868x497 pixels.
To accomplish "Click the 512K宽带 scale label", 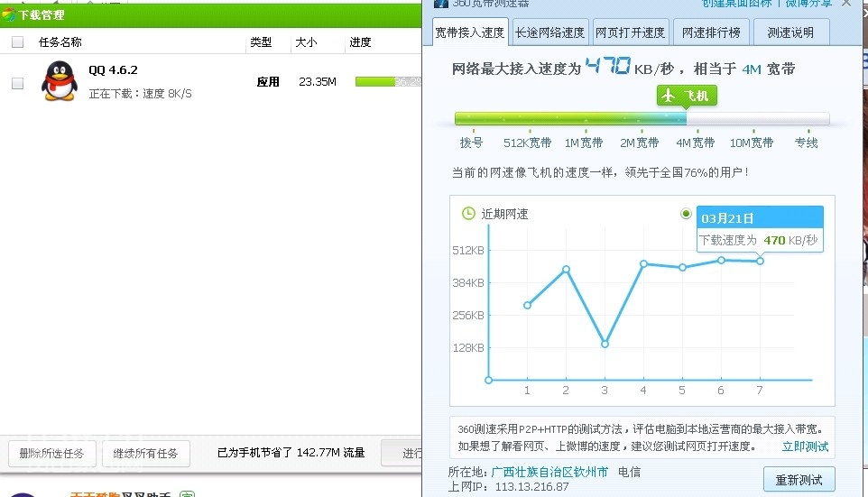I will coord(527,143).
